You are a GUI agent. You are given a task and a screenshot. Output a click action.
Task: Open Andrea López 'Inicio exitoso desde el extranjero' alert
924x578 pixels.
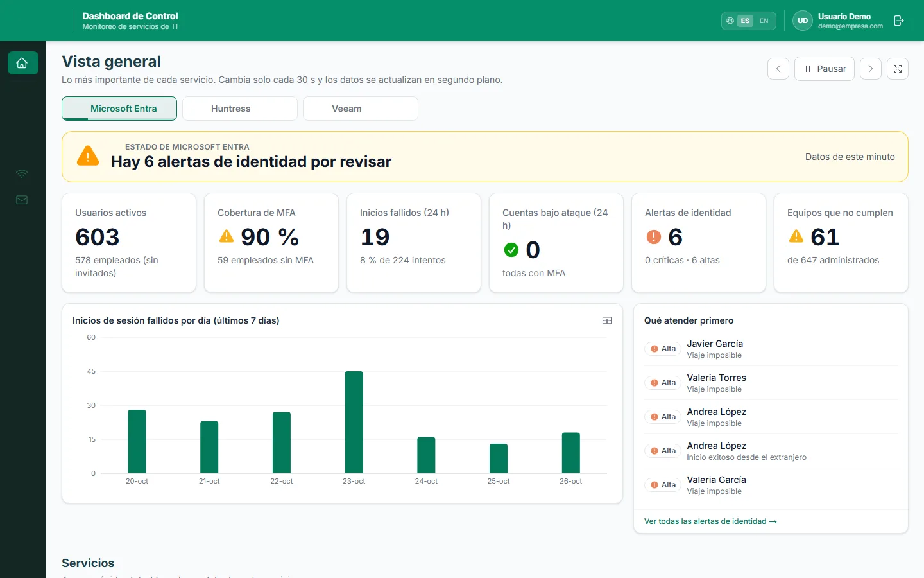(771, 451)
